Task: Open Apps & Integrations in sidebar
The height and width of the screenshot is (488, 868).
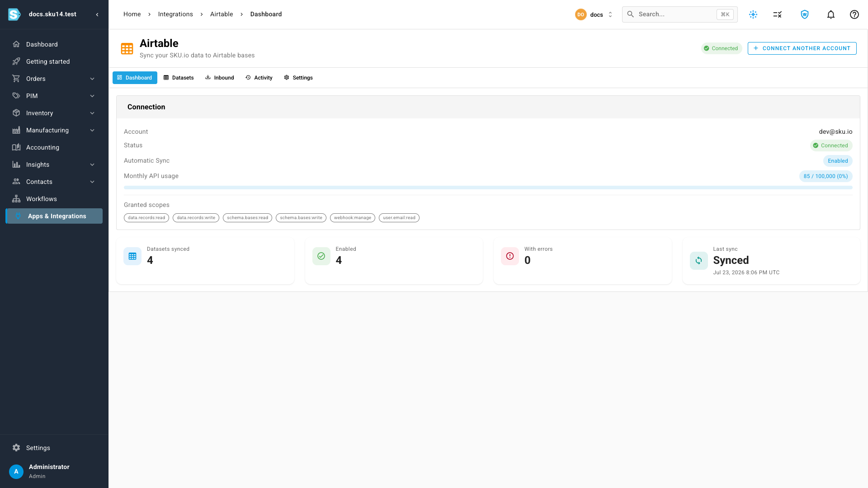Action: tap(54, 216)
